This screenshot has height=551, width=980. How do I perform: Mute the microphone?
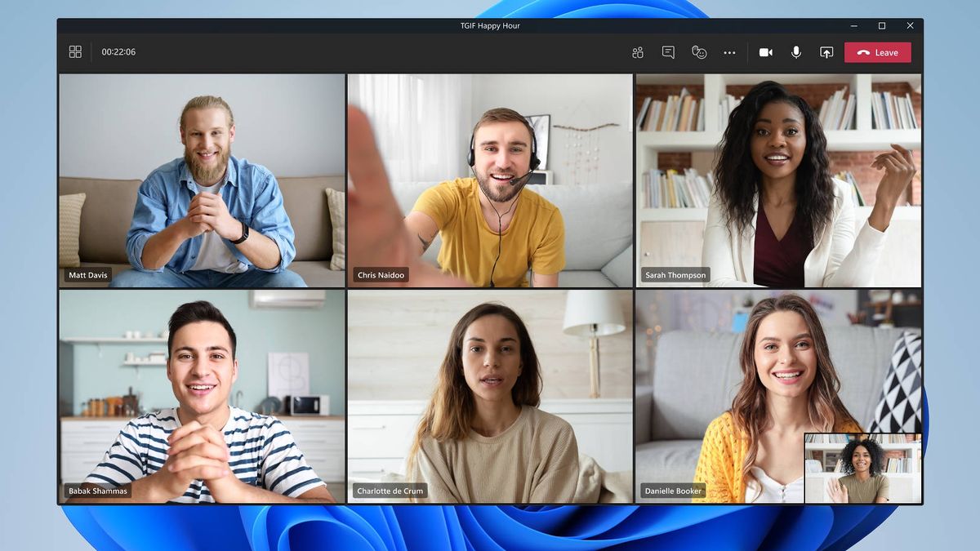click(x=795, y=52)
